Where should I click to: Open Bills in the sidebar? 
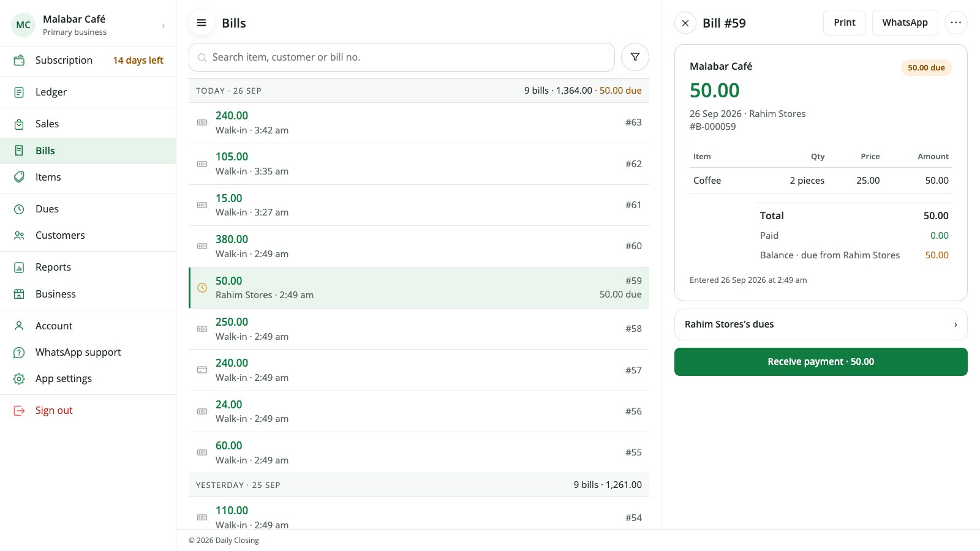coord(88,151)
